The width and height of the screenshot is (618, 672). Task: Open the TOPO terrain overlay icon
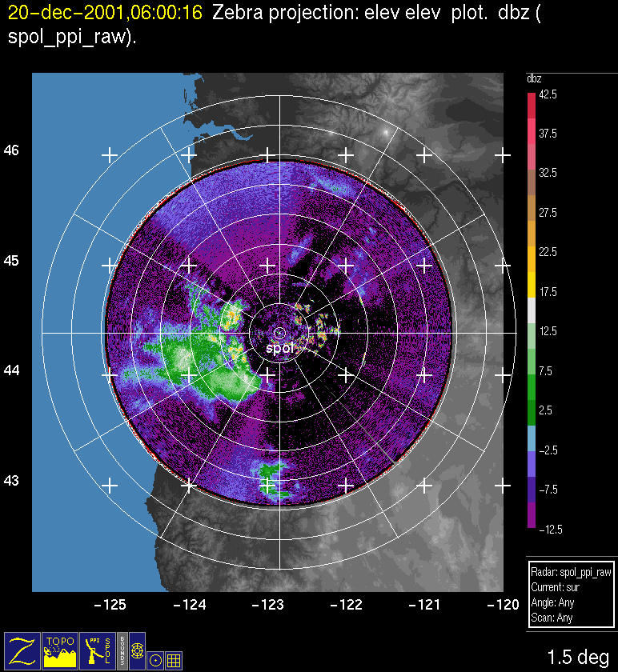tap(59, 650)
